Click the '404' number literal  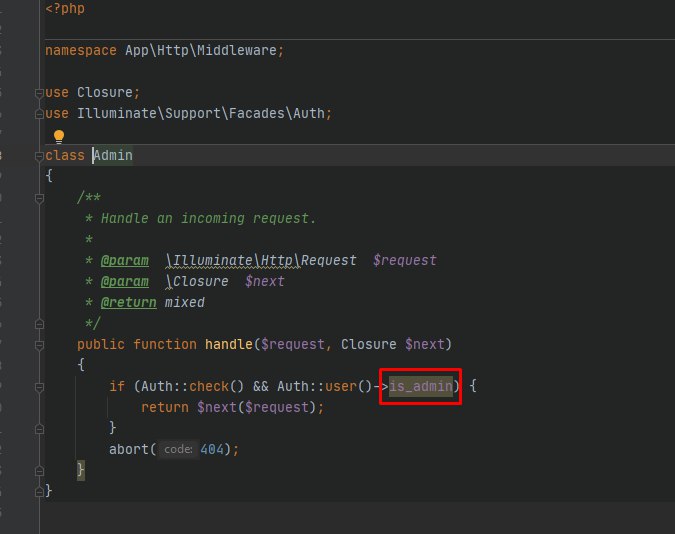212,450
